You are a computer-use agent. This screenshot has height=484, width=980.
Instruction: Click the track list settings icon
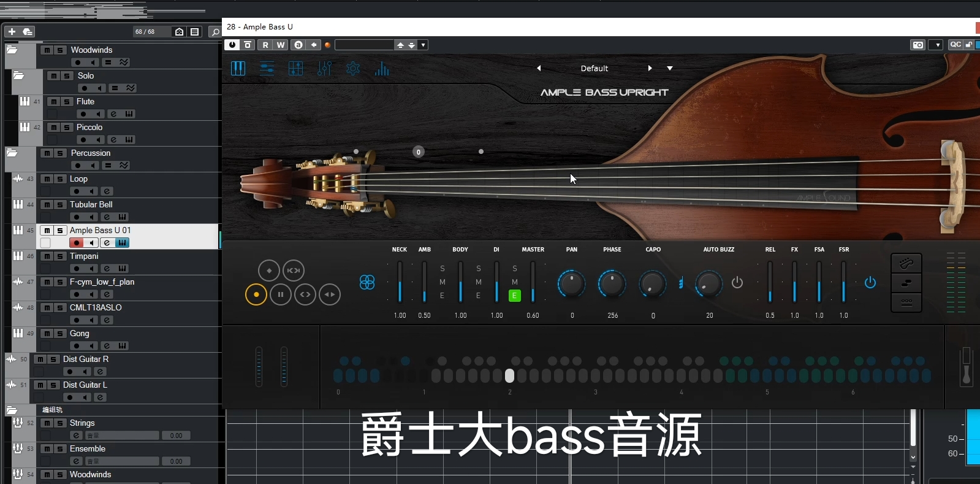[x=195, y=32]
